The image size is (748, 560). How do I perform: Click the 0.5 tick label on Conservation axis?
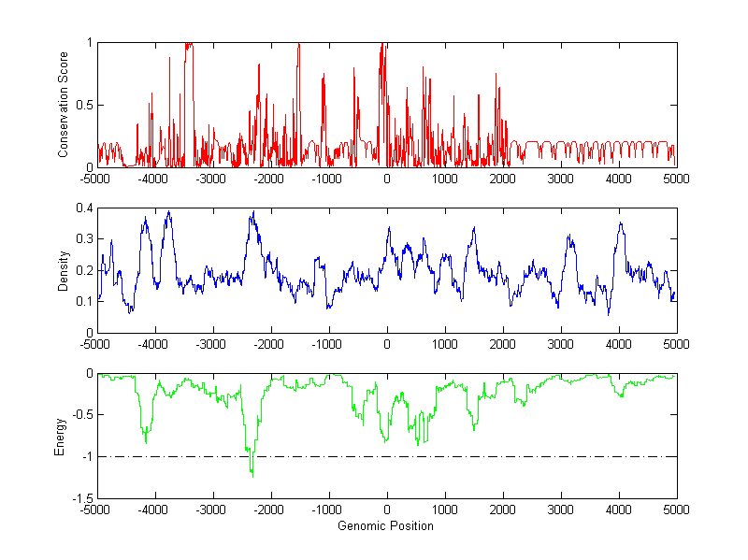pyautogui.click(x=83, y=105)
